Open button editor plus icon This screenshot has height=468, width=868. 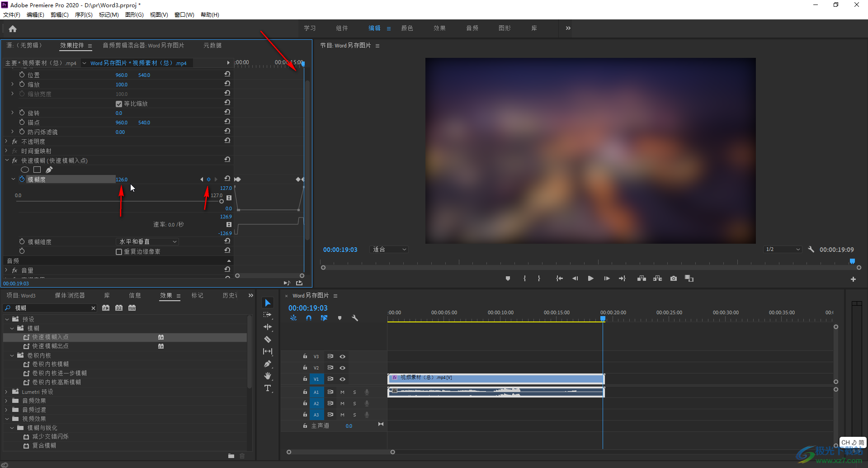click(x=853, y=279)
